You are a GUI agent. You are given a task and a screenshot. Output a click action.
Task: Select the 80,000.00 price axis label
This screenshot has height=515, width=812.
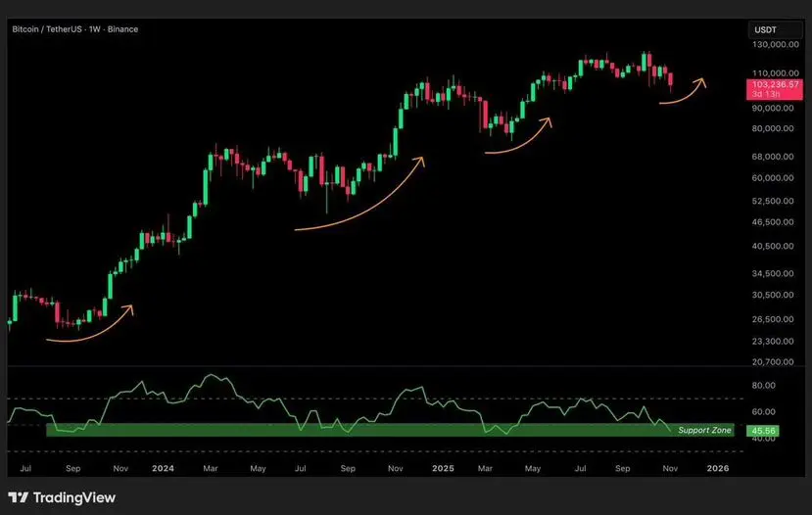pos(773,128)
